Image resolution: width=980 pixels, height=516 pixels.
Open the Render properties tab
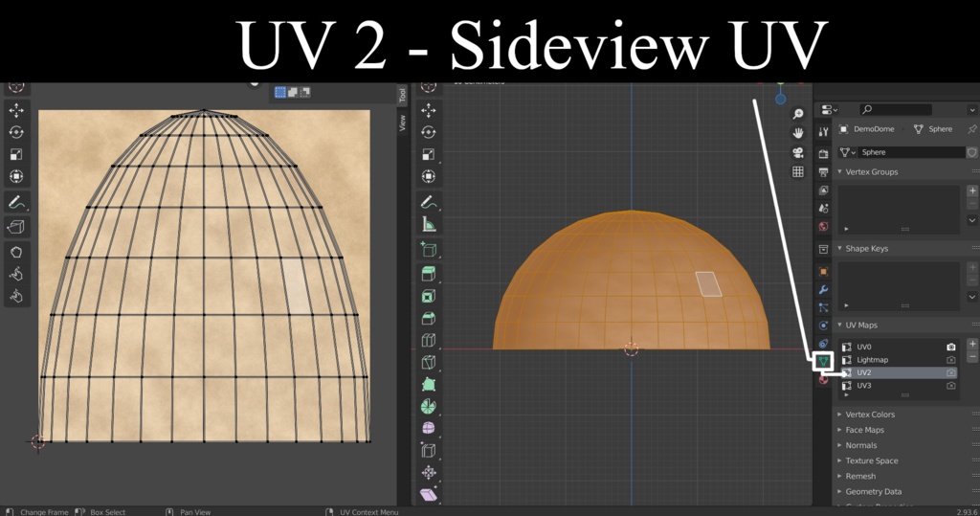pyautogui.click(x=823, y=154)
